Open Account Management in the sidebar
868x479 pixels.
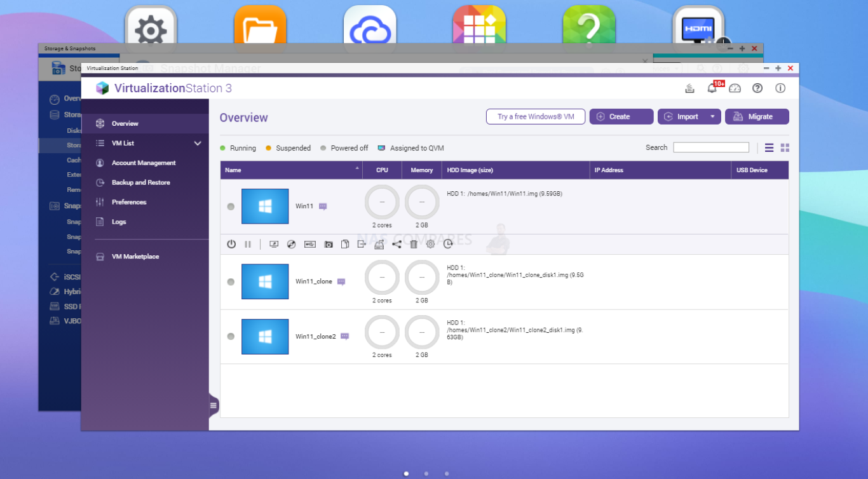pyautogui.click(x=145, y=163)
